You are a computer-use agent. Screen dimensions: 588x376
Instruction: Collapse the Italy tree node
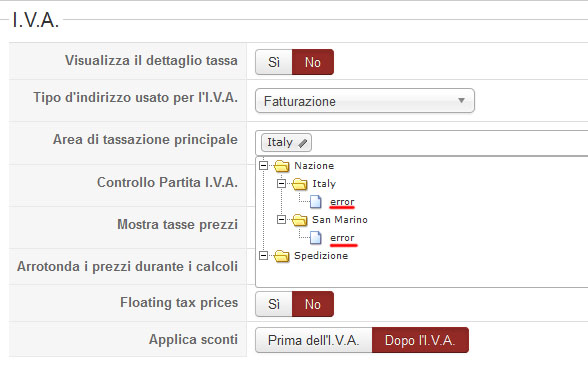(x=281, y=183)
